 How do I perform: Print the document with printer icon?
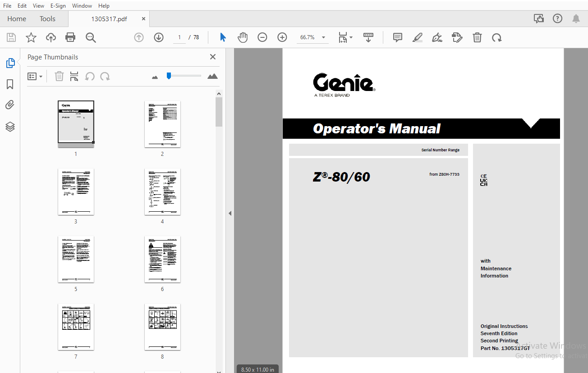[x=70, y=37]
